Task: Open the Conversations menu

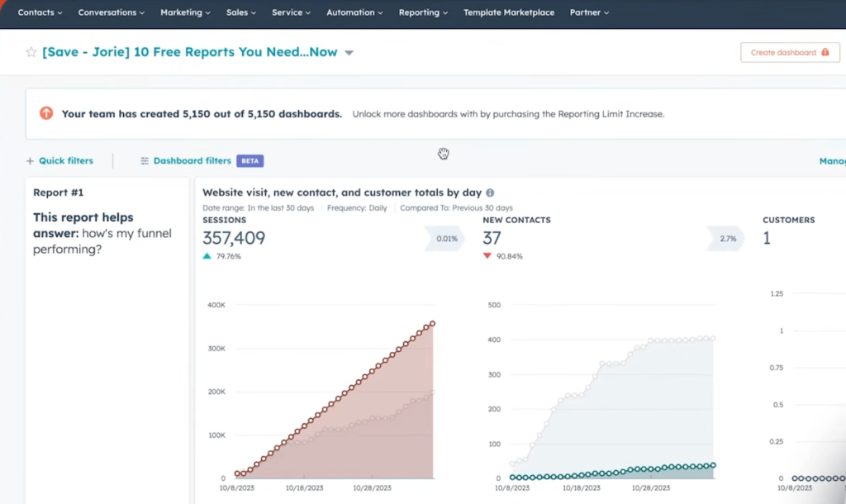Action: tap(112, 12)
